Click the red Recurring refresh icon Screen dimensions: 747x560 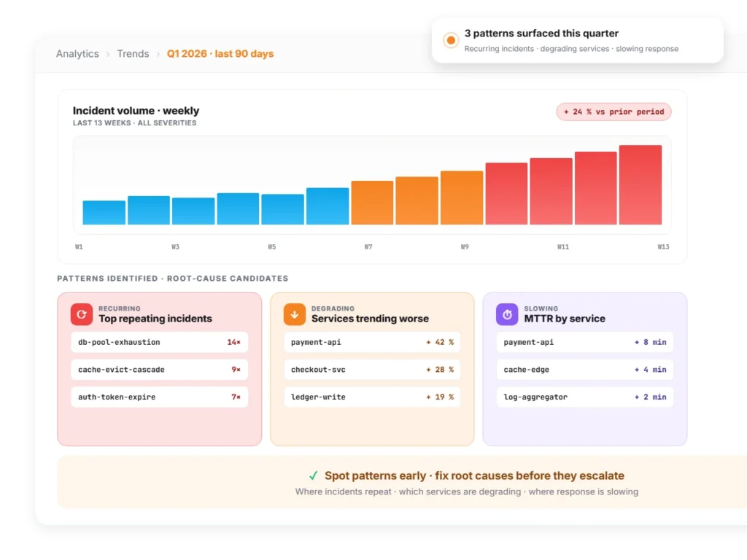point(82,314)
